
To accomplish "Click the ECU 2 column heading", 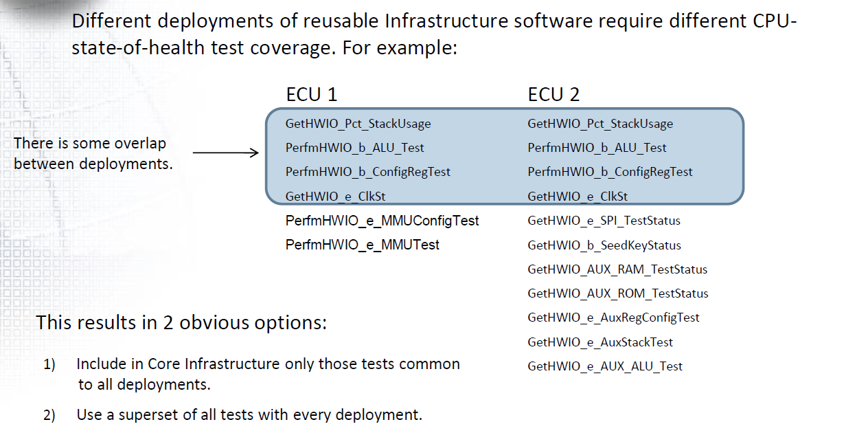I will [553, 95].
